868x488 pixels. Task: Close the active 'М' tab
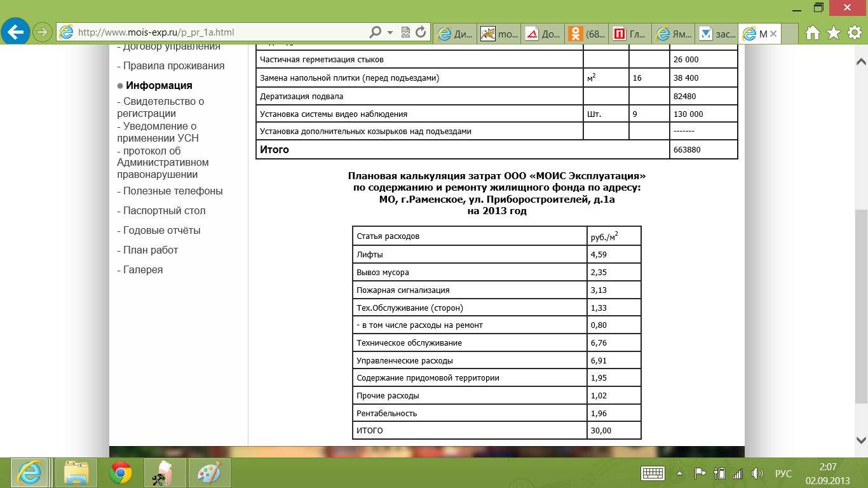click(x=773, y=34)
